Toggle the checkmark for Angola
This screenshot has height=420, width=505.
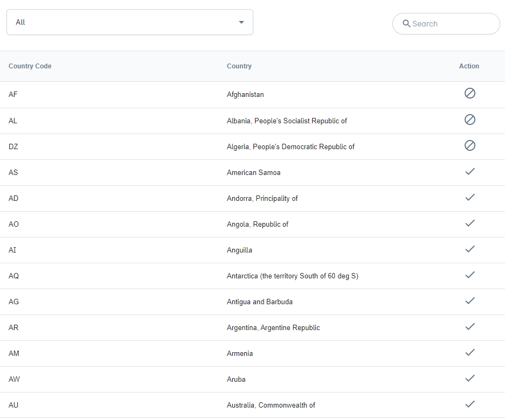[470, 223]
